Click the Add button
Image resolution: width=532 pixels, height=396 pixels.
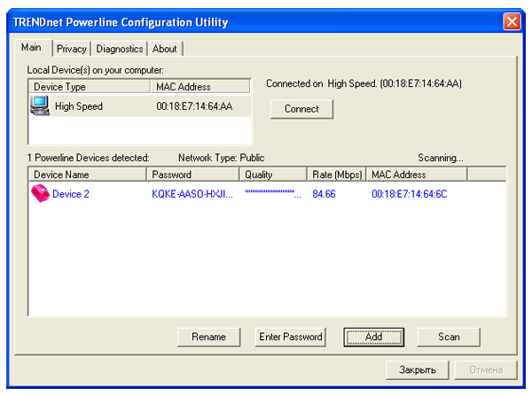[373, 337]
